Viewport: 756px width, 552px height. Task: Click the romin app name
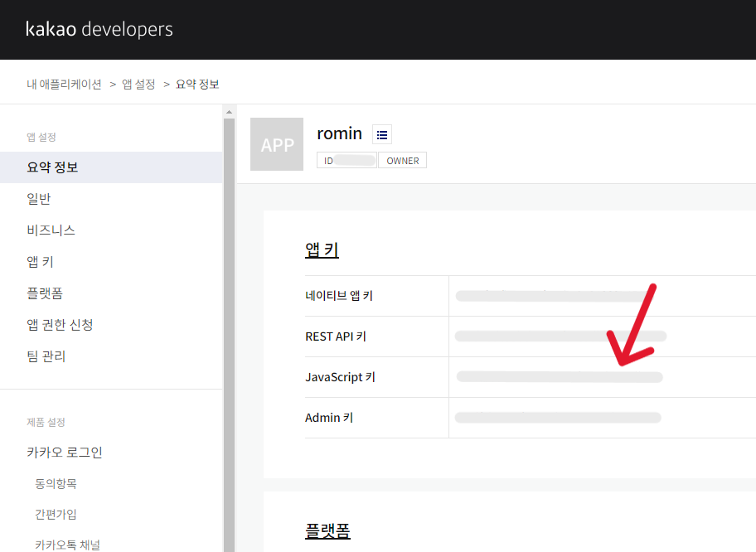tap(339, 133)
